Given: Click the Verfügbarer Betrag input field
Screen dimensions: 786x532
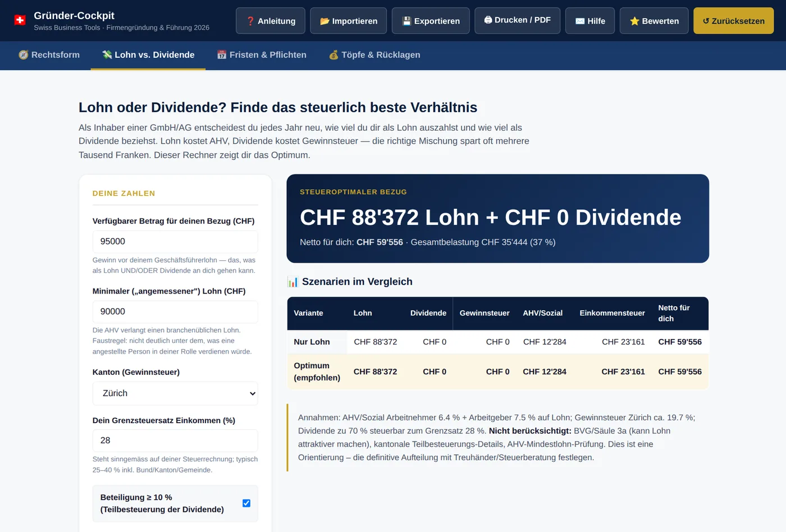Looking at the screenshot, I should 175,241.
